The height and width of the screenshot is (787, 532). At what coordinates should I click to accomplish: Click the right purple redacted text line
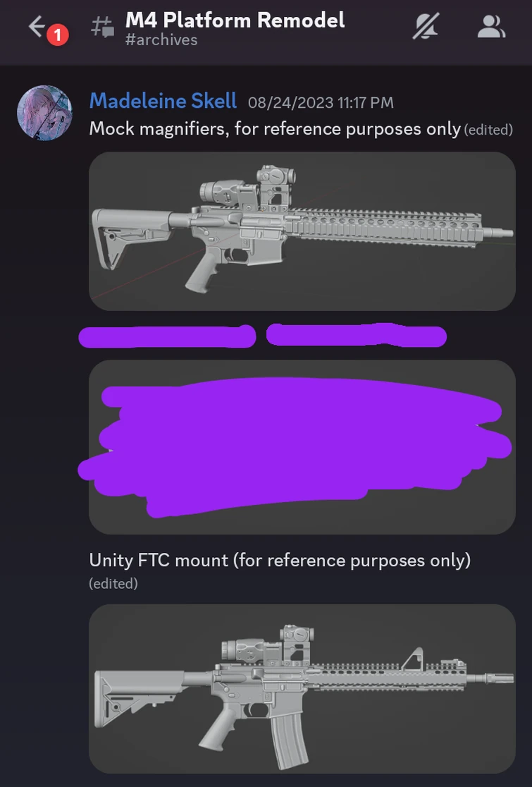tap(356, 335)
